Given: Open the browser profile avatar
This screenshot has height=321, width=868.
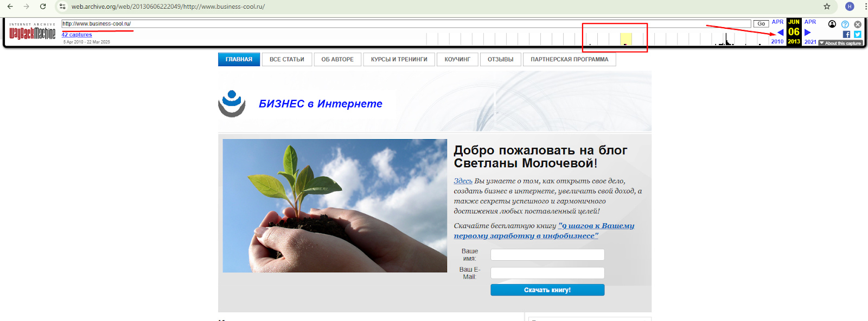Looking at the screenshot, I should [850, 7].
